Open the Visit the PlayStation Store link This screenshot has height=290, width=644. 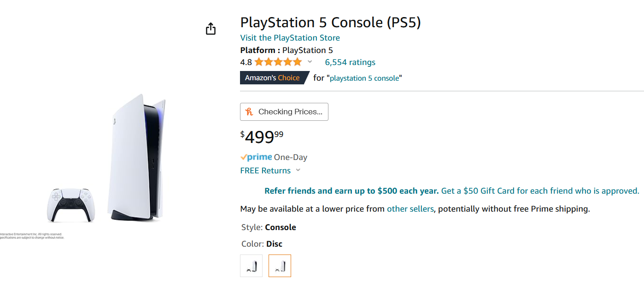290,38
